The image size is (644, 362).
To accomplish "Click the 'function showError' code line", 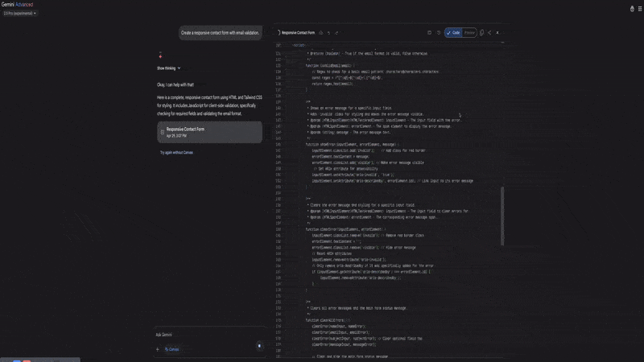I will pos(352,145).
